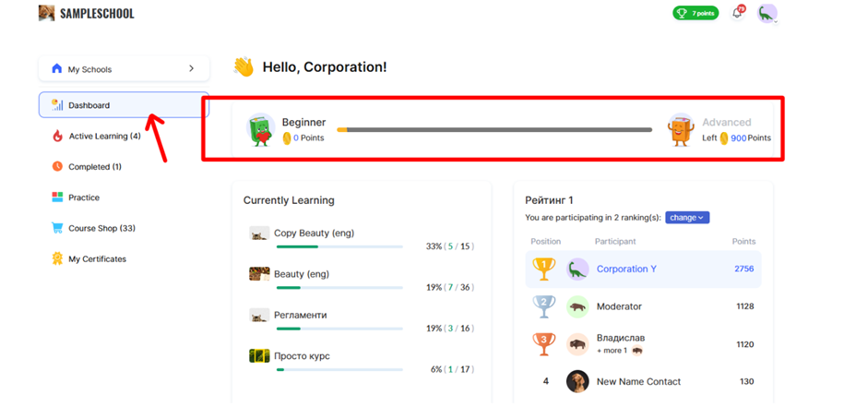Open the notifications bell icon
Viewport: 868px width, 407px height.
click(x=737, y=13)
